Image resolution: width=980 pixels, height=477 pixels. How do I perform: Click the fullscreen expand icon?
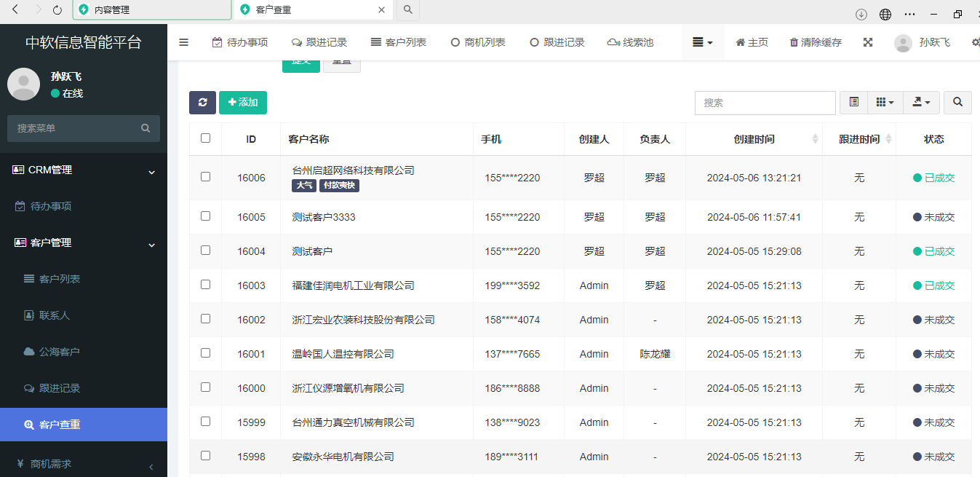coord(867,42)
